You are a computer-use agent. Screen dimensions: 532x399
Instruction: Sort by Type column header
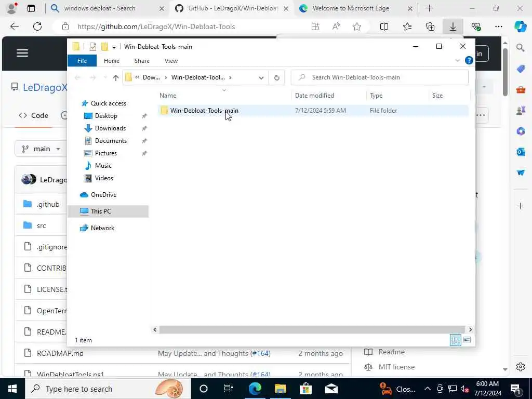[x=376, y=96]
